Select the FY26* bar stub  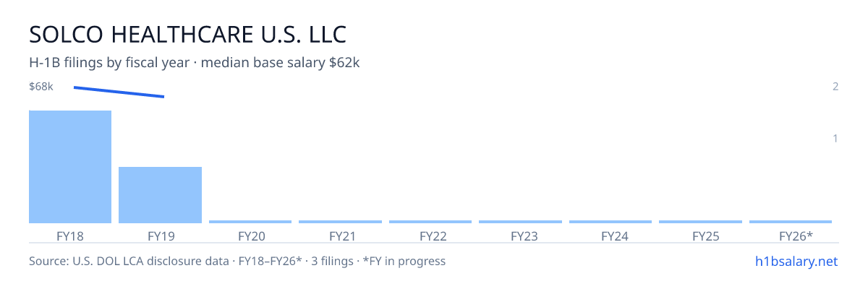[x=791, y=222]
